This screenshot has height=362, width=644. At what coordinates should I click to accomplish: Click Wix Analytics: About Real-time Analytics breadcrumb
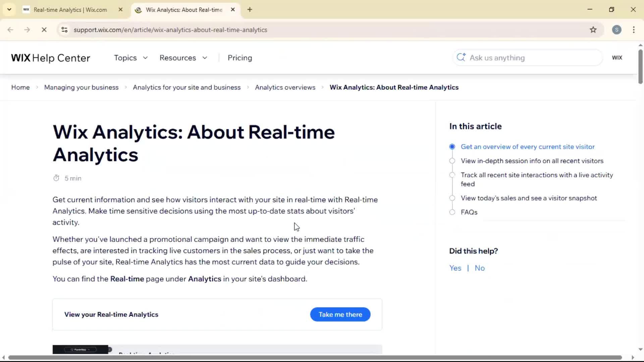tap(394, 87)
